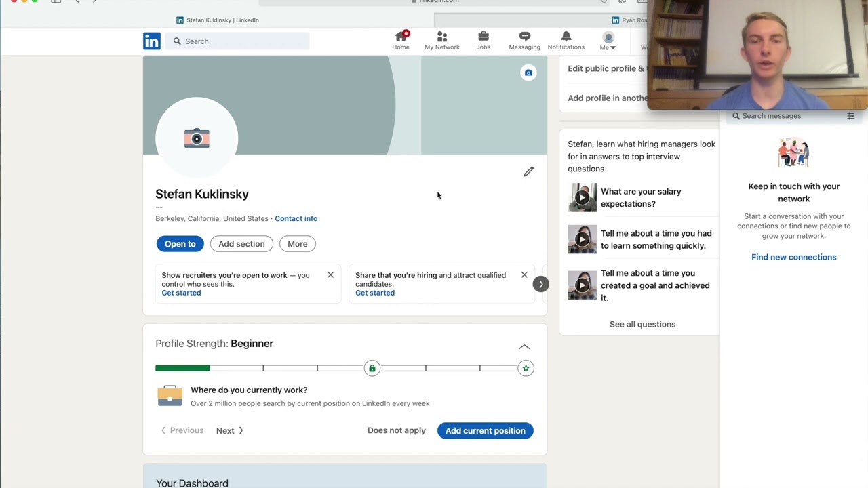Click the lock milestone on strength bar
The width and height of the screenshot is (868, 488).
click(372, 368)
